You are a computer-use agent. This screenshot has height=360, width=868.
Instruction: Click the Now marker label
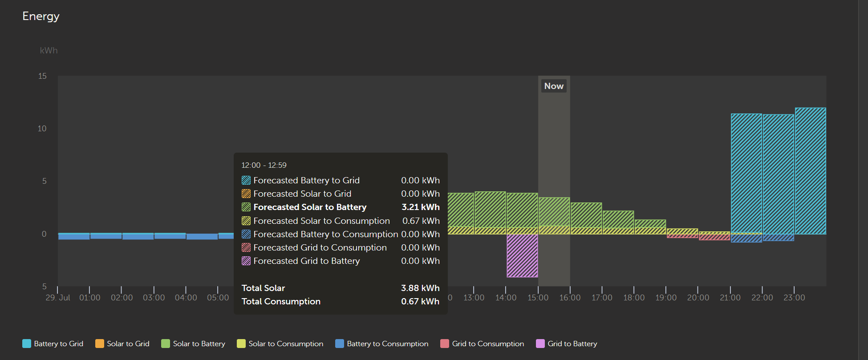(x=554, y=86)
